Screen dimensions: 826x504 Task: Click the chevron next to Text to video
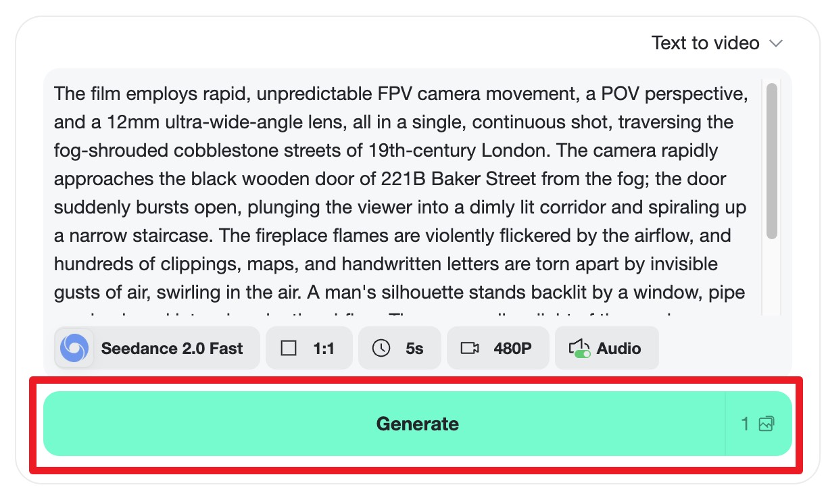pos(776,44)
